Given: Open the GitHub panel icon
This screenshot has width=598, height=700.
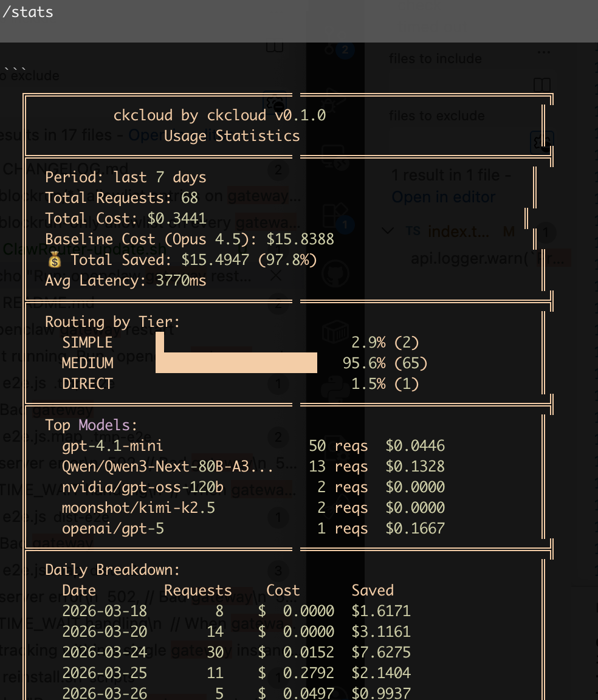Looking at the screenshot, I should [335, 275].
